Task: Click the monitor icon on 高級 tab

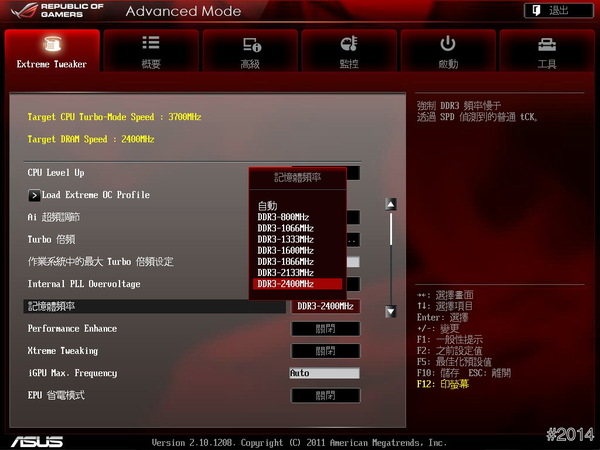Action: click(x=251, y=44)
